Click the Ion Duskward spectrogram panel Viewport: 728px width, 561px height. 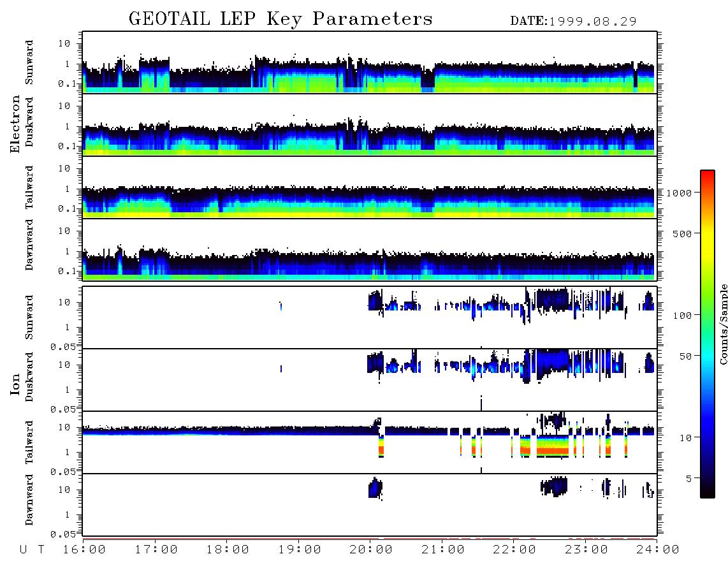[x=370, y=380]
